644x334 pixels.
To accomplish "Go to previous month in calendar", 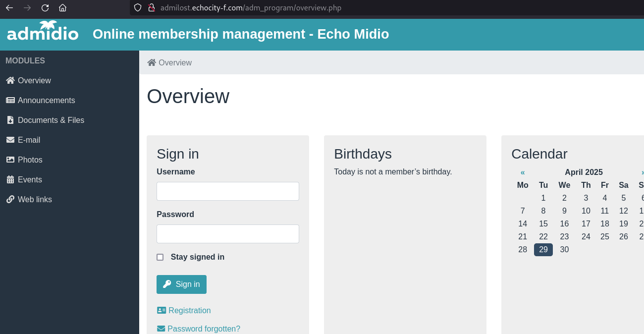I will coord(523,172).
